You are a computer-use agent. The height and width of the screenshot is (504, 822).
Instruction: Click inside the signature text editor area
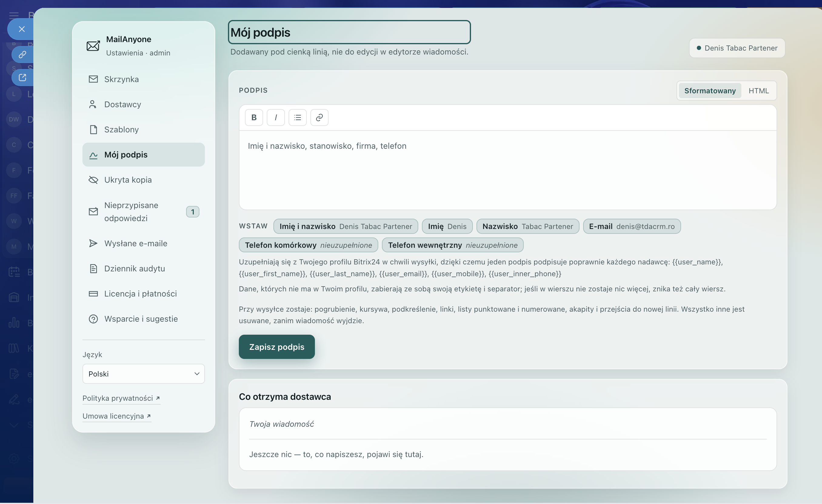(x=508, y=170)
